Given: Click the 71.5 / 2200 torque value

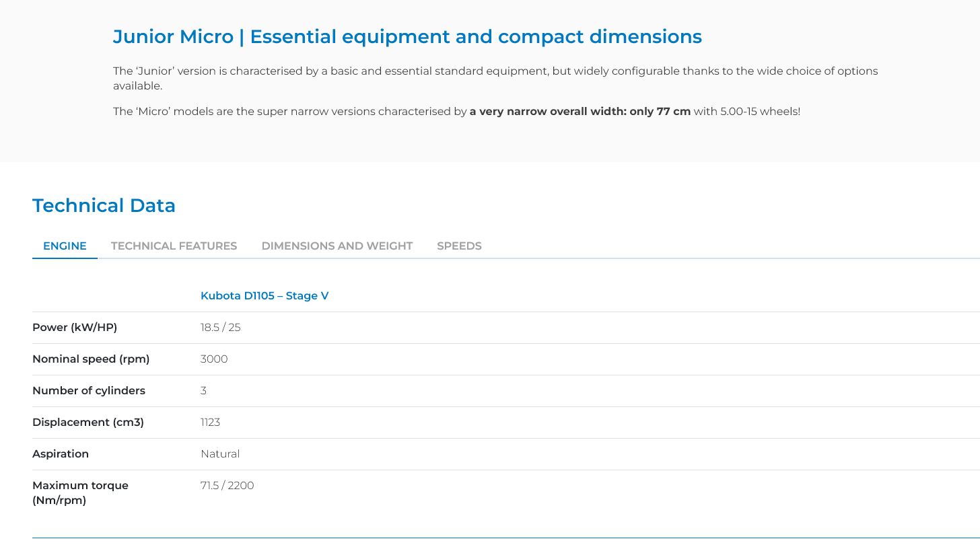Looking at the screenshot, I should click(x=227, y=486).
